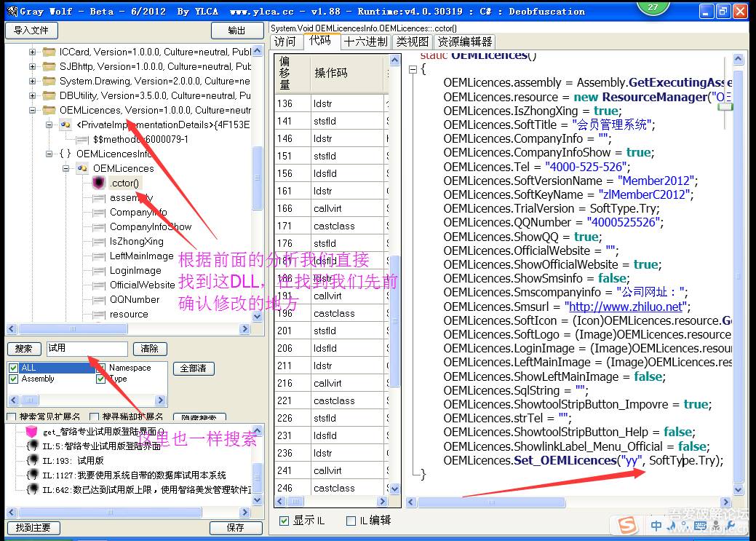Image resolution: width=756 pixels, height=541 pixels.
Task: Click the Sogou input method tray icon
Action: pyautogui.click(x=625, y=525)
